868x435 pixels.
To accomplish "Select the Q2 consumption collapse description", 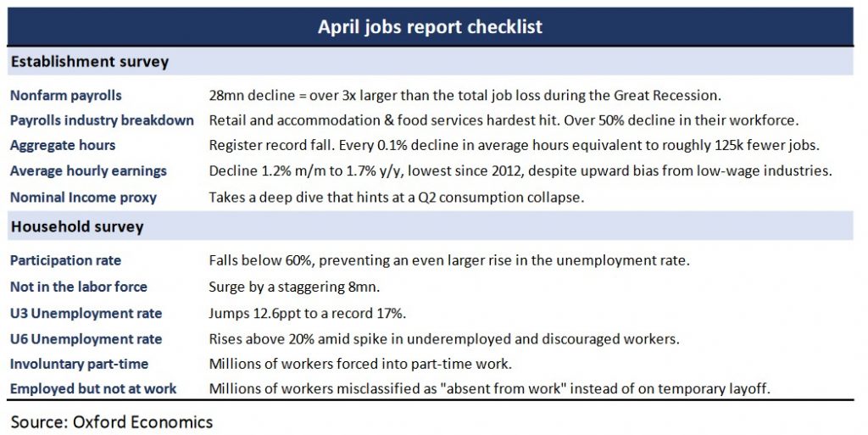I will [x=397, y=197].
